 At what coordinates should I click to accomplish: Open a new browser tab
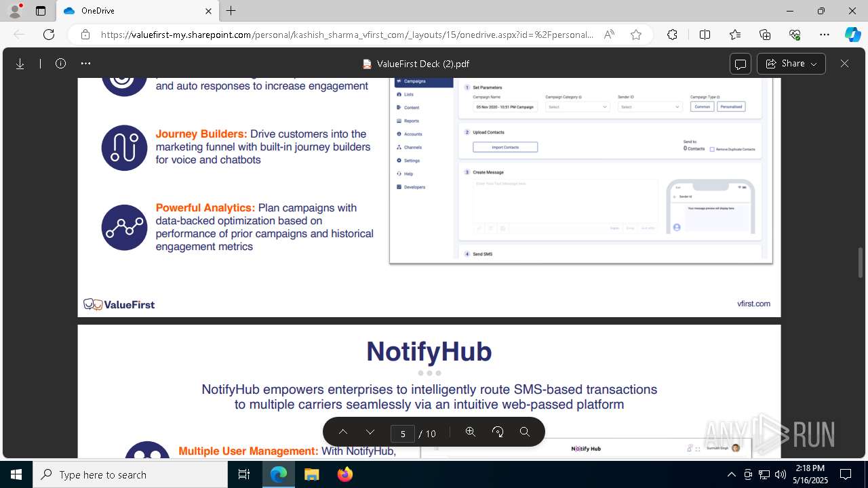coord(231,11)
